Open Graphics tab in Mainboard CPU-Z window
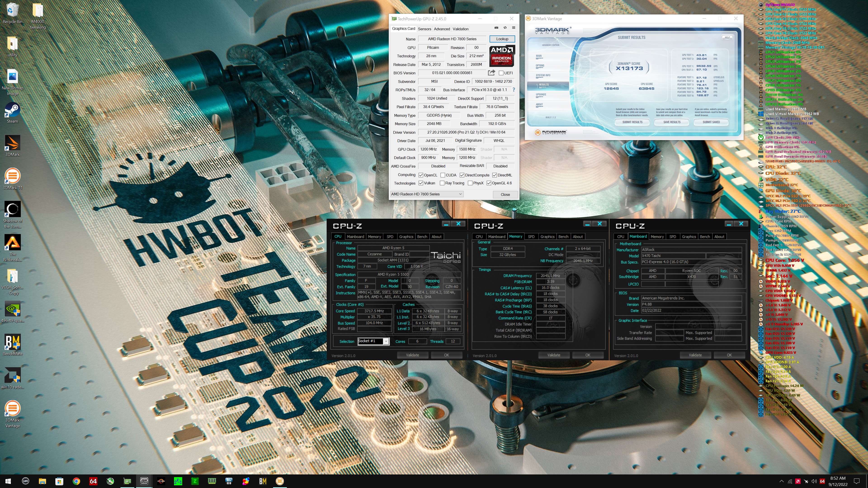Viewport: 868px width, 488px height. click(x=689, y=237)
